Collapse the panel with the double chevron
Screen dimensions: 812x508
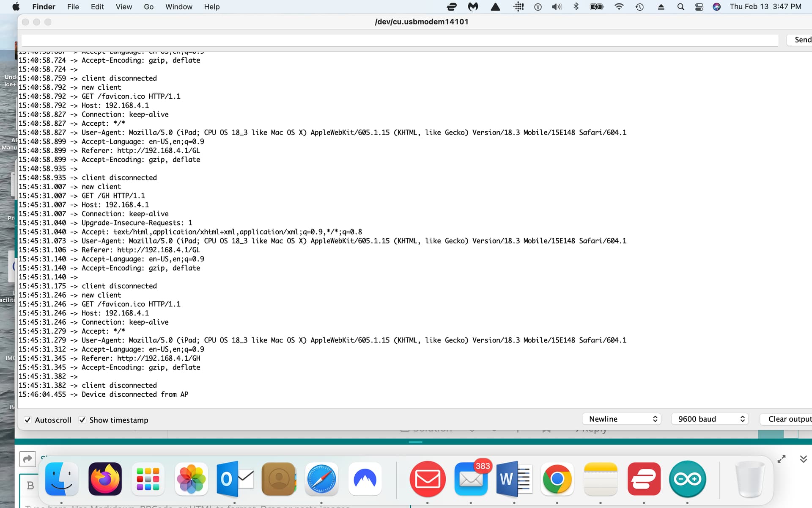click(x=803, y=458)
